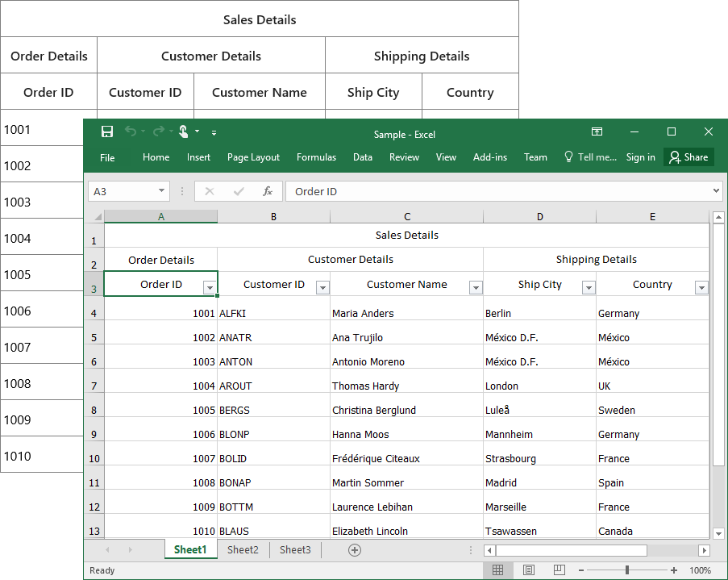The image size is (728, 580).
Task: Switch to Sheet3 tab
Action: (x=295, y=550)
